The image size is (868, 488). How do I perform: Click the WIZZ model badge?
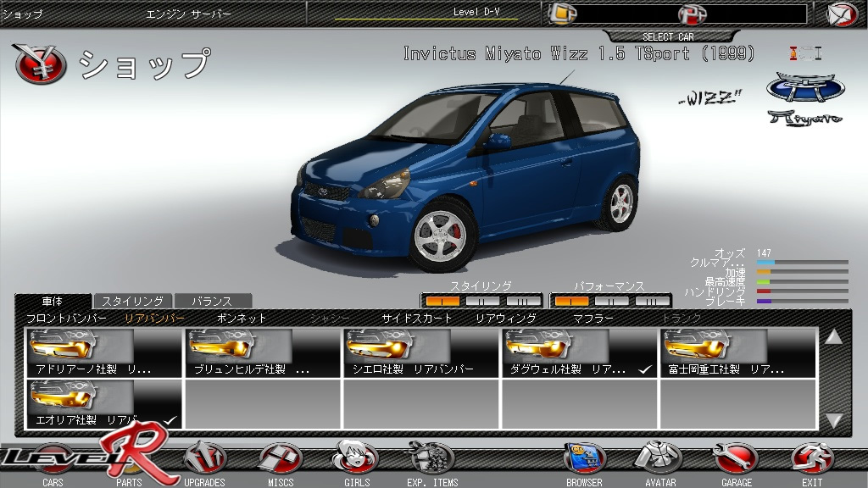(710, 98)
